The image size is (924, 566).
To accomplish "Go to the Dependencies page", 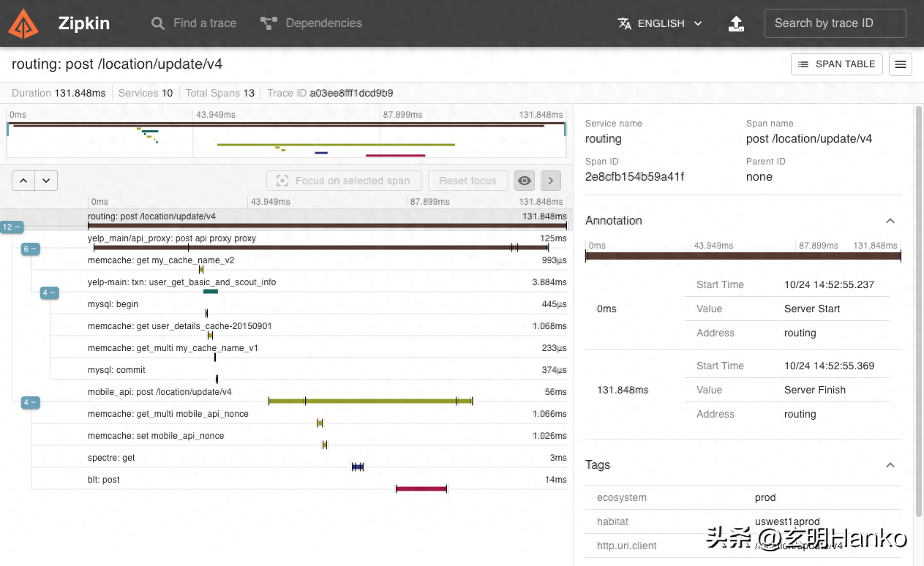I will (x=312, y=23).
